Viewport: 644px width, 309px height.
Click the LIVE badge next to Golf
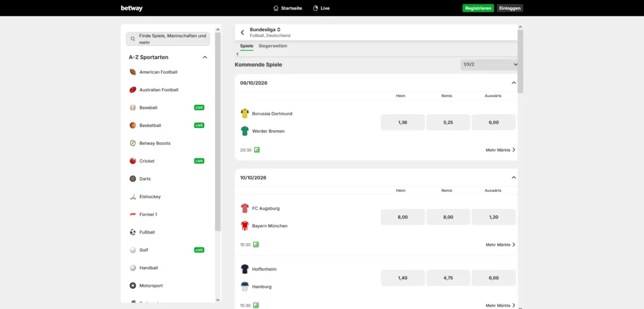pyautogui.click(x=199, y=250)
